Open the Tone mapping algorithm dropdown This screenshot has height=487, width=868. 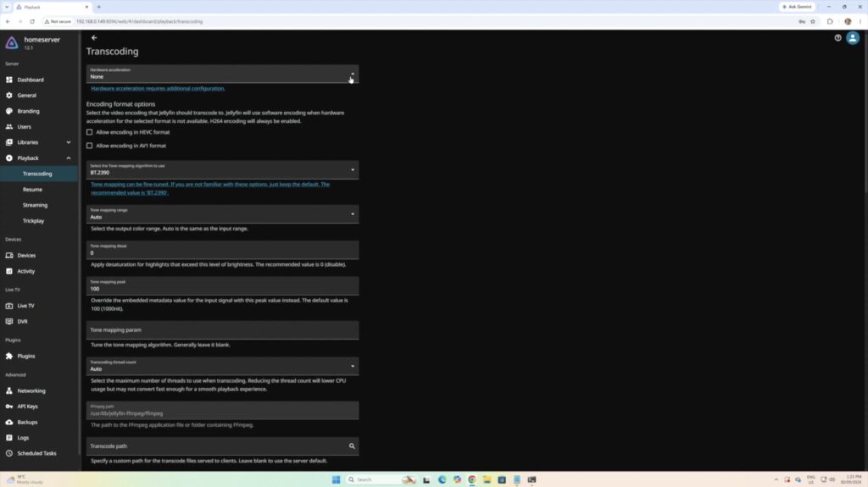coord(223,170)
